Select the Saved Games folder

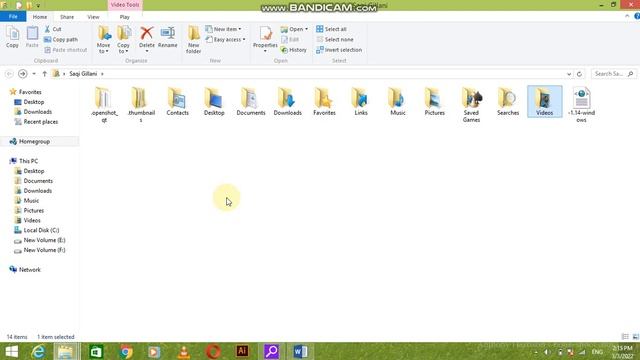471,105
